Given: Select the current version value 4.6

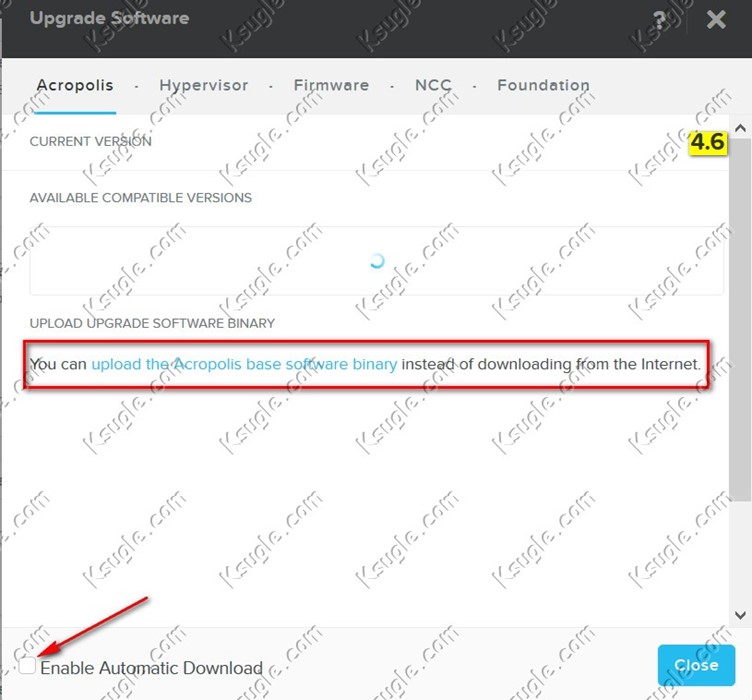Looking at the screenshot, I should tap(708, 142).
